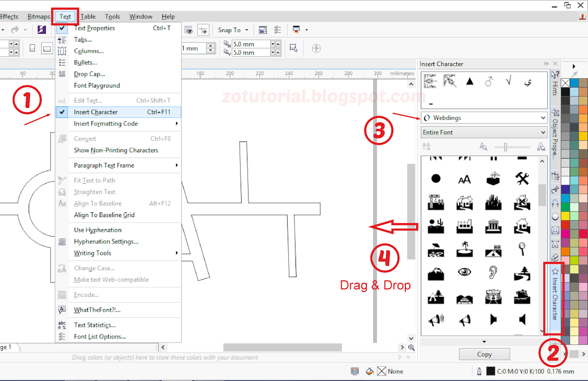Screen dimensions: 588x381
Task: Open the Entire Font filter dropdown
Action: 543,133
